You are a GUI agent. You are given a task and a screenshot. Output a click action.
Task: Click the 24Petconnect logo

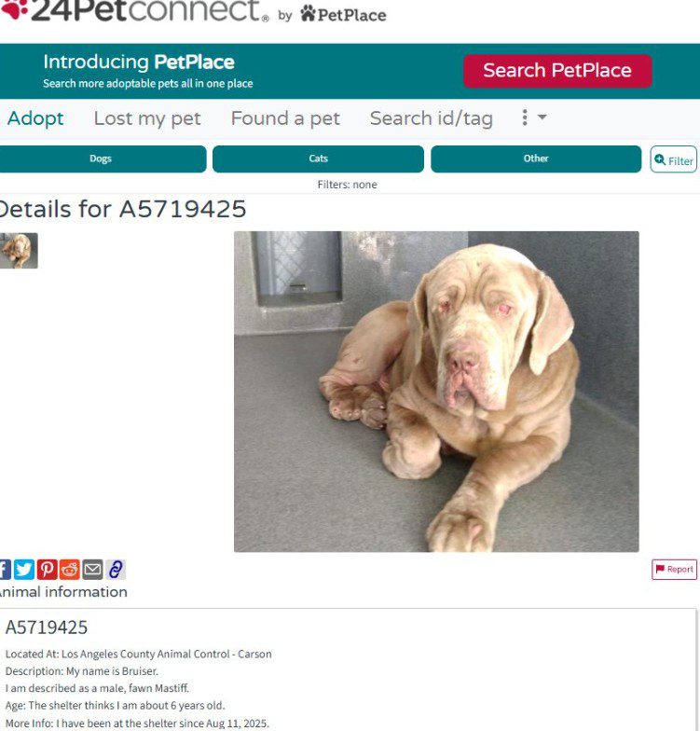coord(134,11)
